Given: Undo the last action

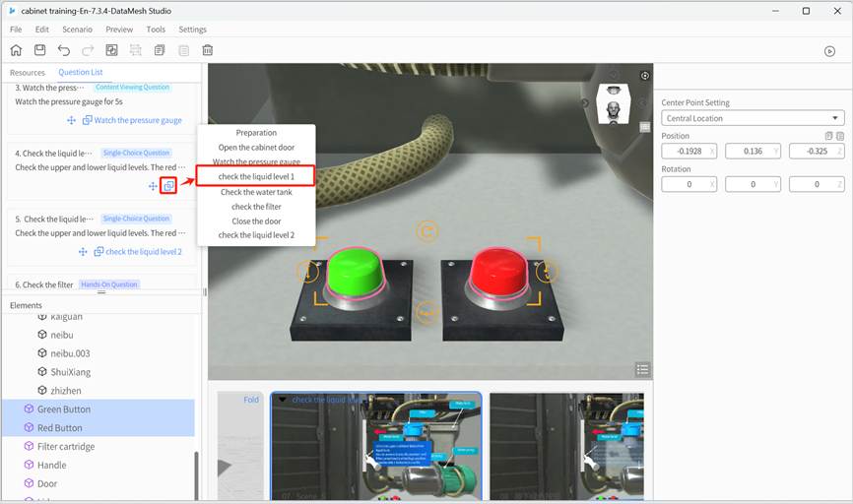Looking at the screenshot, I should tap(64, 50).
